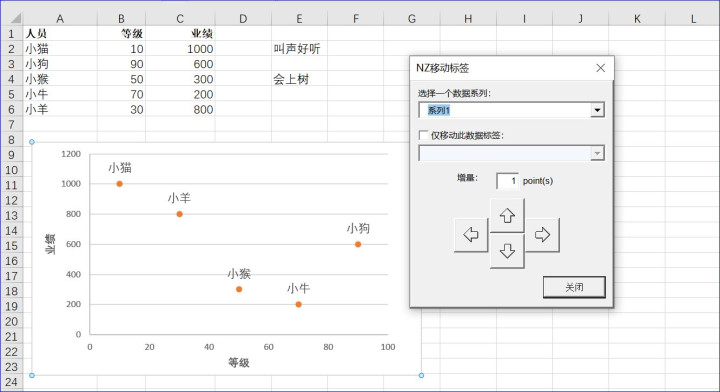
Task: Click the left arrow move button
Action: click(471, 235)
